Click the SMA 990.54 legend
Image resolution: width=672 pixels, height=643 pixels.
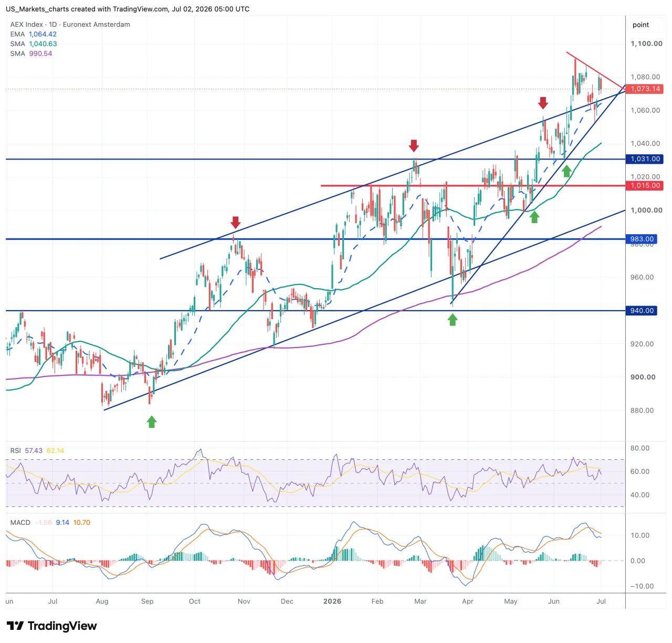point(31,54)
